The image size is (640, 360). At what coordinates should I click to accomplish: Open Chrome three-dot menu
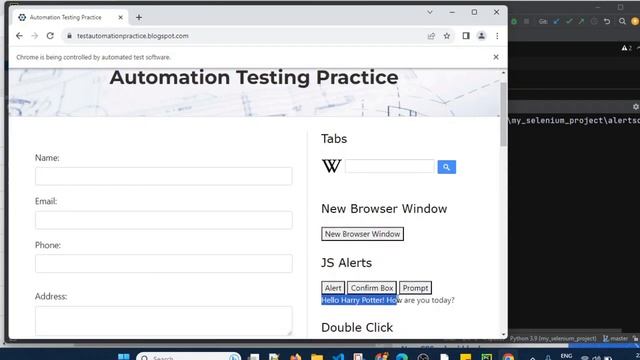[x=497, y=36]
